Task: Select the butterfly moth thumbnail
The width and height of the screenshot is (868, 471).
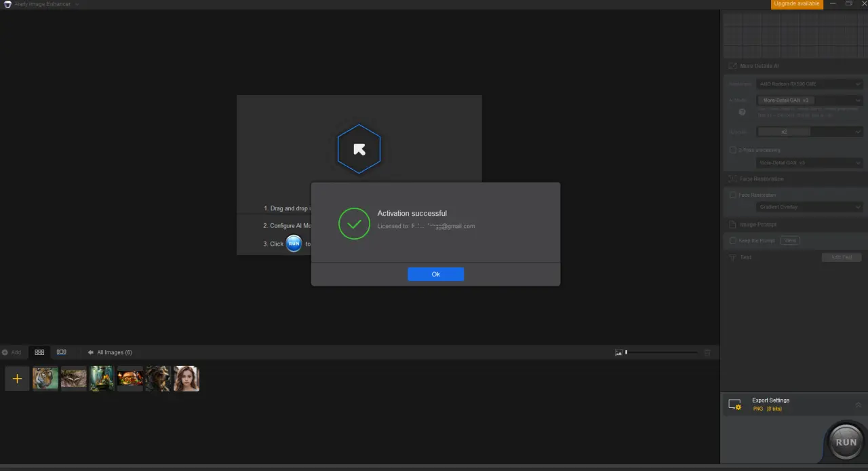Action: pyautogui.click(x=74, y=379)
